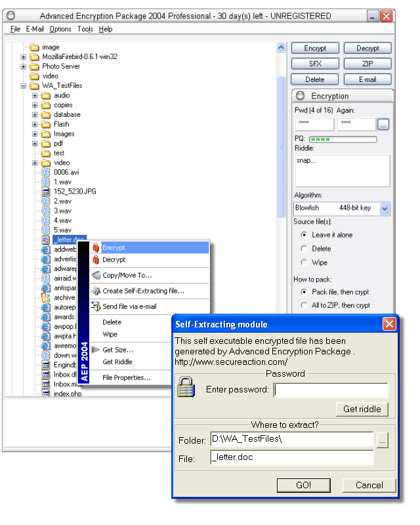The width and height of the screenshot is (420, 525).
Task: Choose Get Riddle from context menu
Action: point(117,362)
